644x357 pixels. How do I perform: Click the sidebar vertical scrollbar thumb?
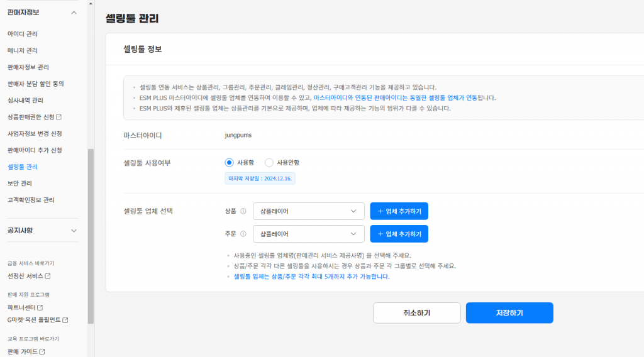click(91, 236)
